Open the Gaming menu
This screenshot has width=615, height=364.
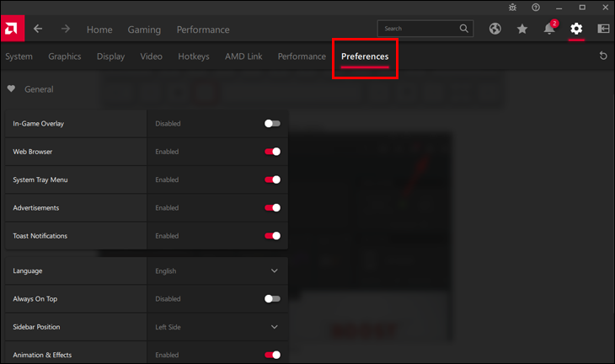(x=144, y=29)
